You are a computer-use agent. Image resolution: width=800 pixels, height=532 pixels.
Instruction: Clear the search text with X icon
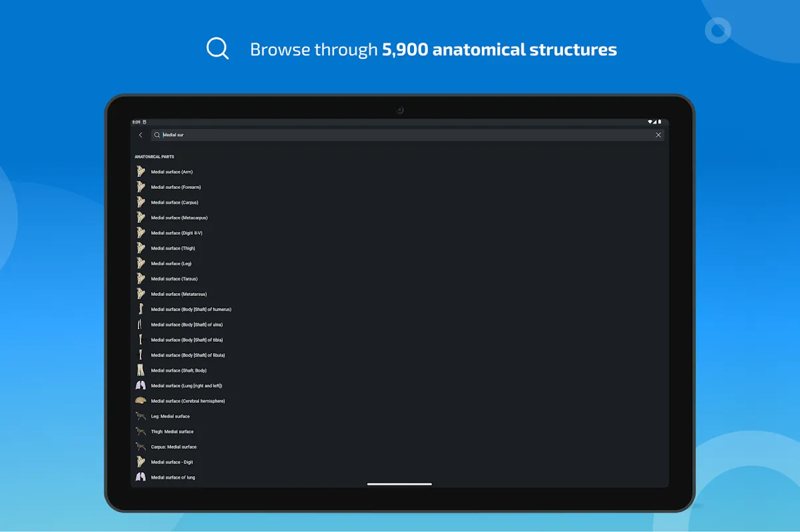point(658,135)
